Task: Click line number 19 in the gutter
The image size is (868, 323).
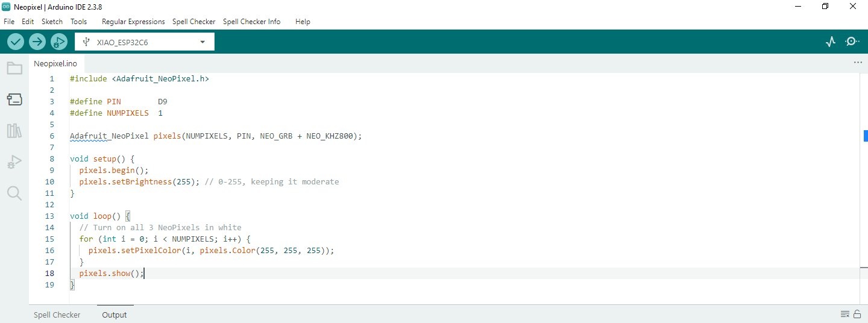Action: (49, 284)
